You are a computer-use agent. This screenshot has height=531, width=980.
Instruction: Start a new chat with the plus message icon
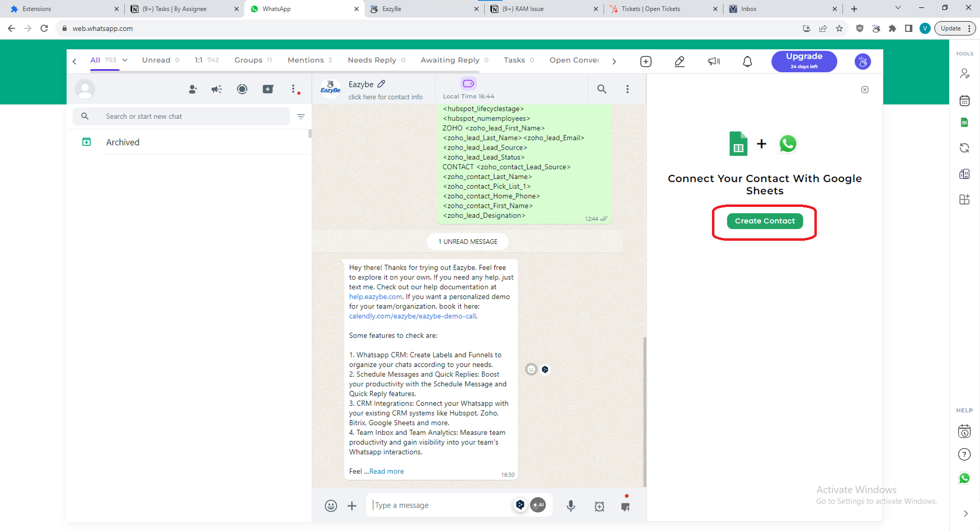click(268, 89)
